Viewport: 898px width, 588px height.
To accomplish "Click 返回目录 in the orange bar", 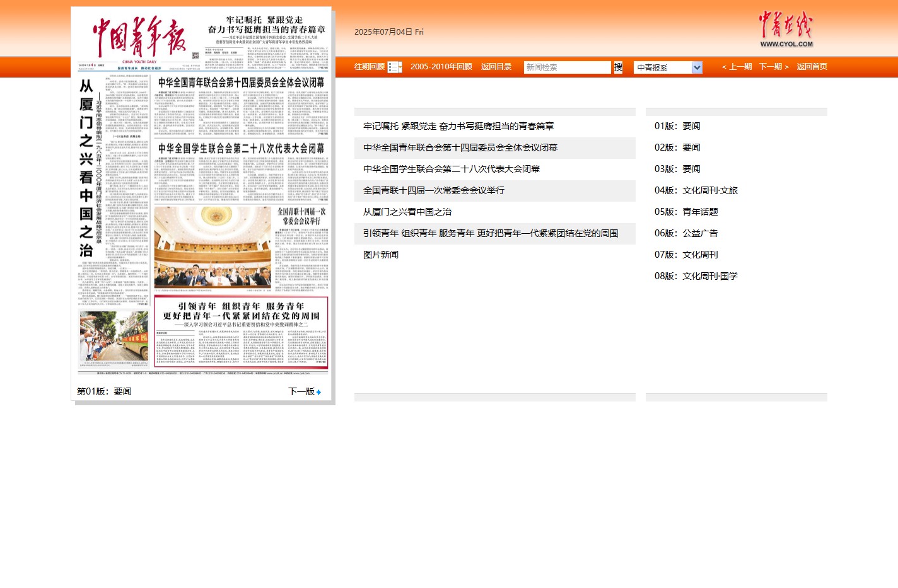I will (x=496, y=67).
